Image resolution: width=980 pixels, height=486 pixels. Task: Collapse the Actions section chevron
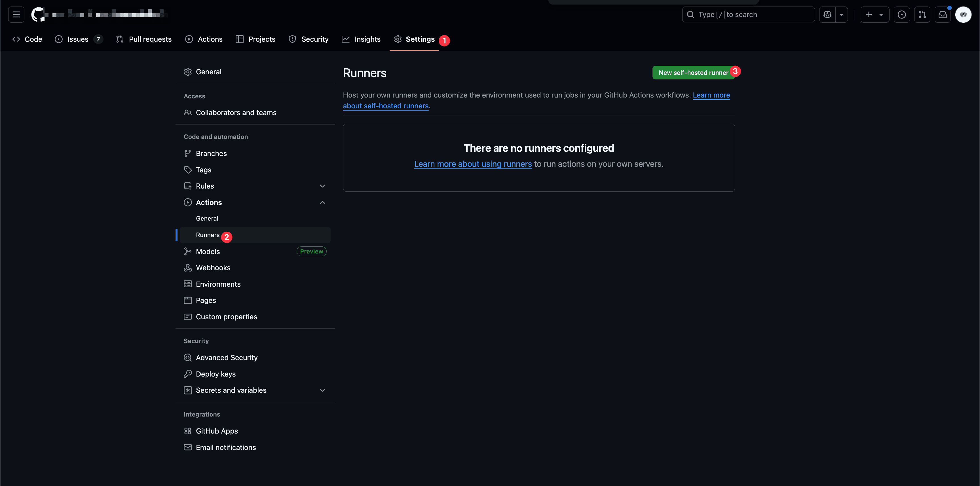(322, 202)
